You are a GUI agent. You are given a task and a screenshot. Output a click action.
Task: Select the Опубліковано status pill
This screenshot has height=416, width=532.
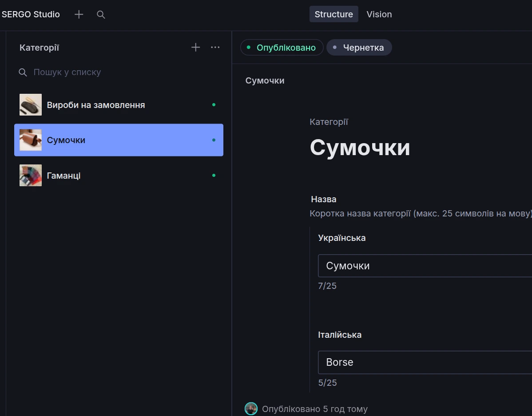(x=282, y=48)
